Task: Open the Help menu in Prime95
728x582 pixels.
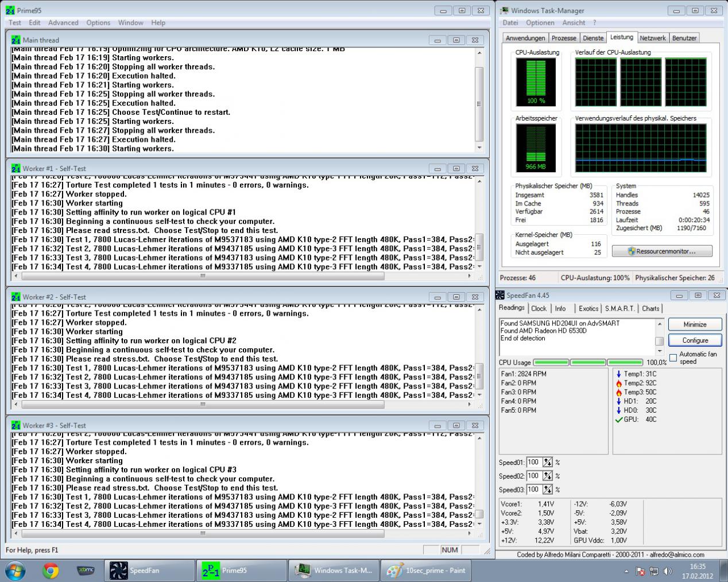Action: [x=158, y=22]
